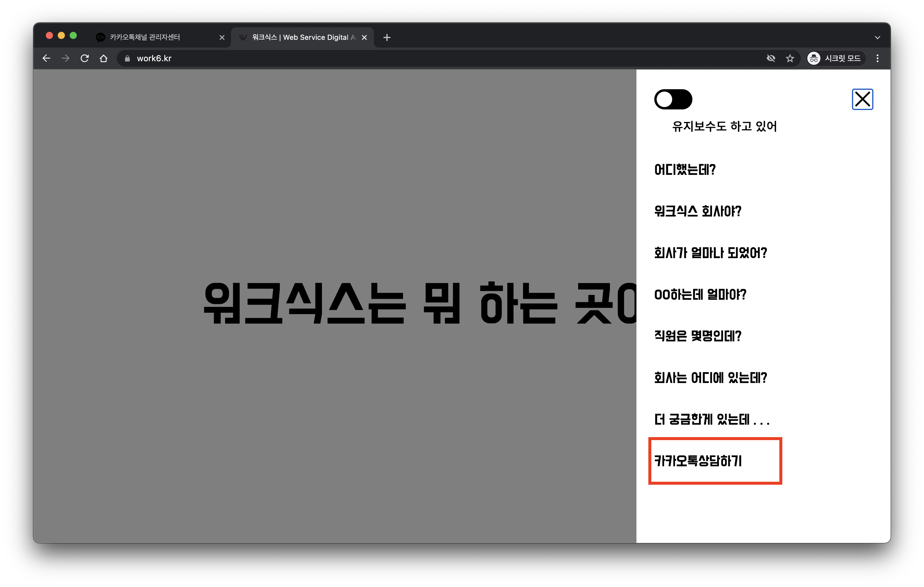Screen dimensions: 924x587
Task: Bookmark this page with the star icon
Action: 790,58
